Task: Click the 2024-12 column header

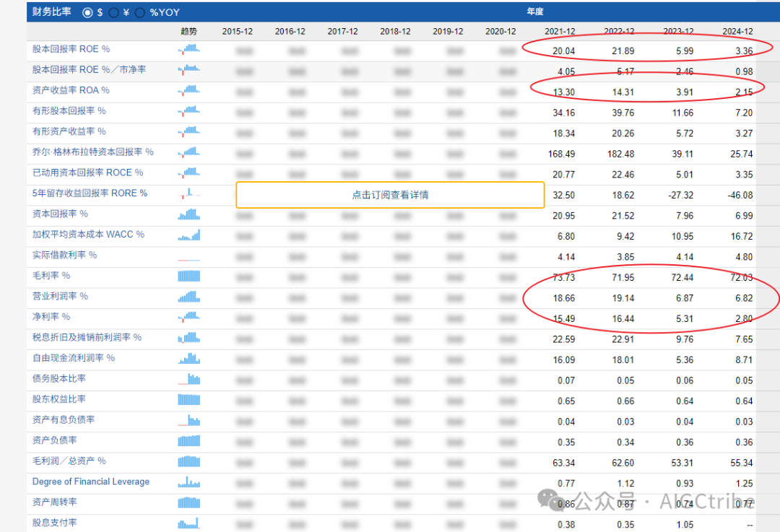Action: [737, 31]
